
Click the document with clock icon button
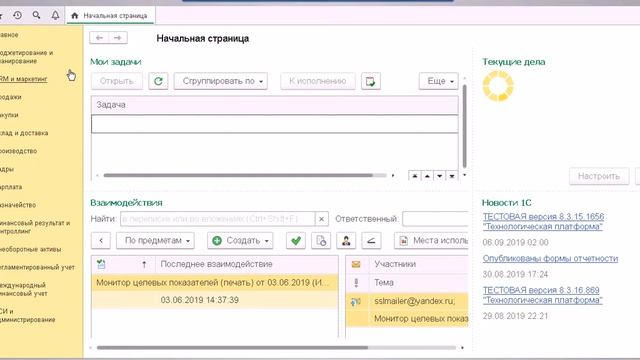click(x=321, y=240)
